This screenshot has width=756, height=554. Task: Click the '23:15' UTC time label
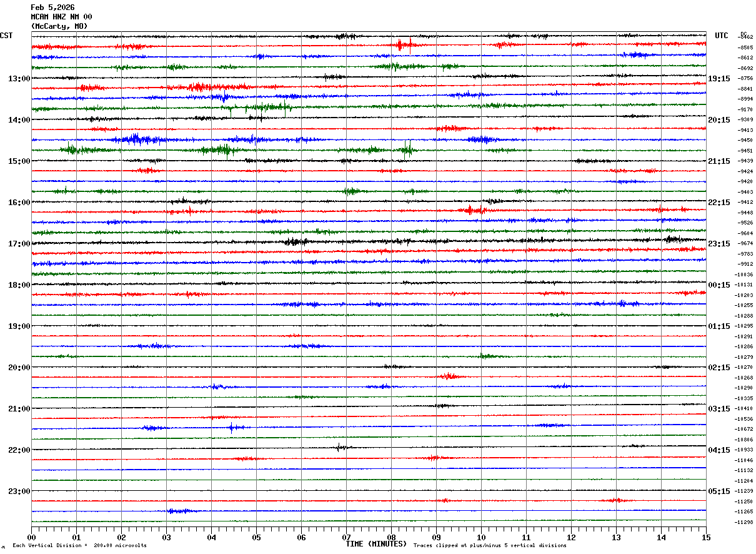click(719, 244)
